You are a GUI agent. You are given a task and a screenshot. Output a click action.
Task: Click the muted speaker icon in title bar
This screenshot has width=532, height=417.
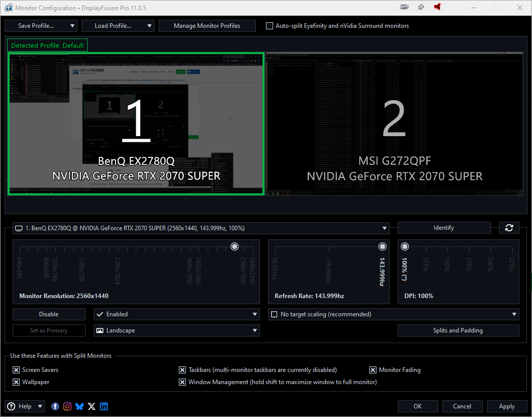(437, 7)
